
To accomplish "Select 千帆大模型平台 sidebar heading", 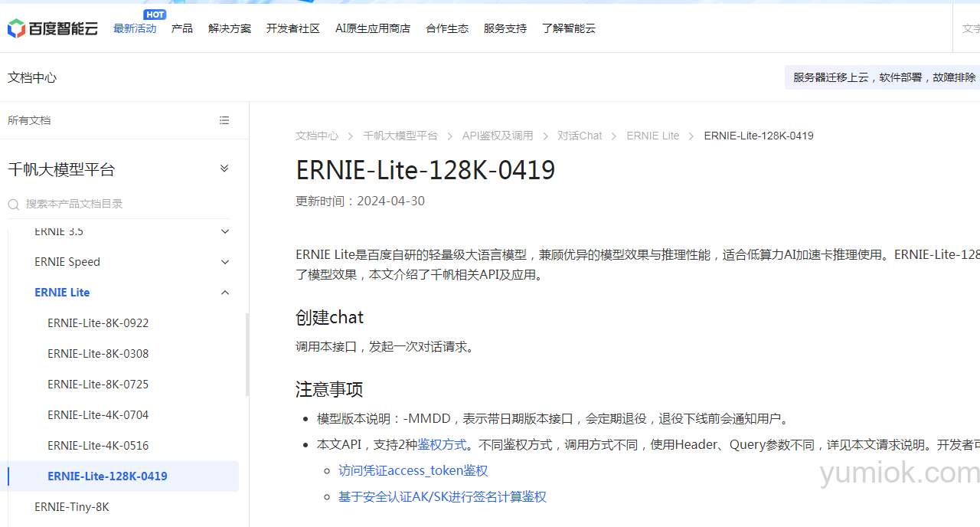I will coord(61,169).
